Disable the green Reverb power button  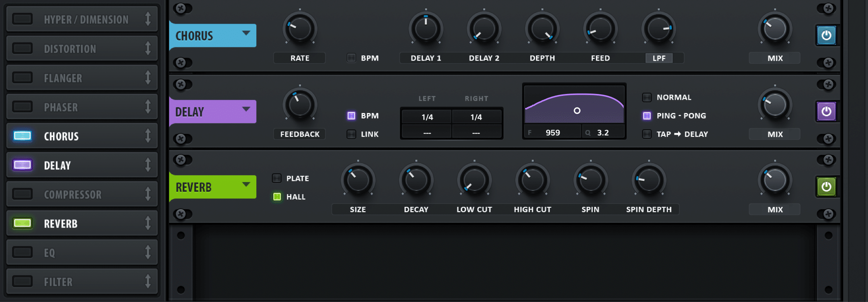(x=826, y=187)
